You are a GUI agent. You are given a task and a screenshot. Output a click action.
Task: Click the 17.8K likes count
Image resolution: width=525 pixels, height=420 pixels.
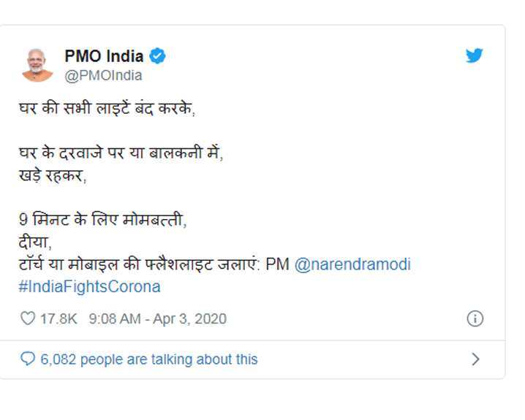58,319
